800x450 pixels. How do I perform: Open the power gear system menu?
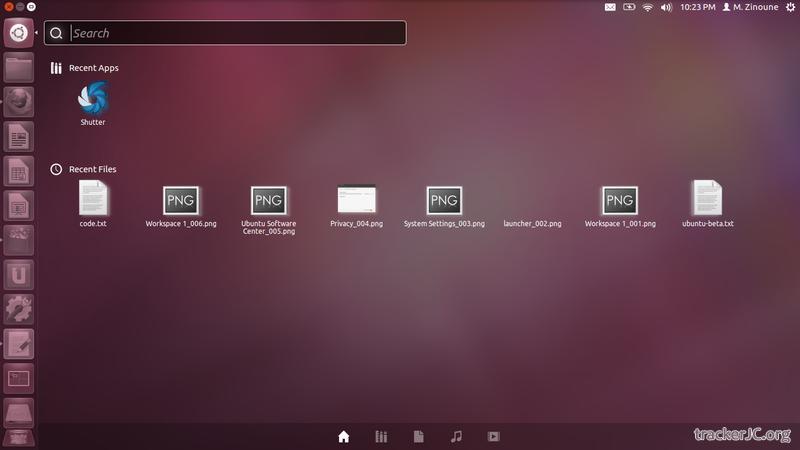(x=790, y=7)
